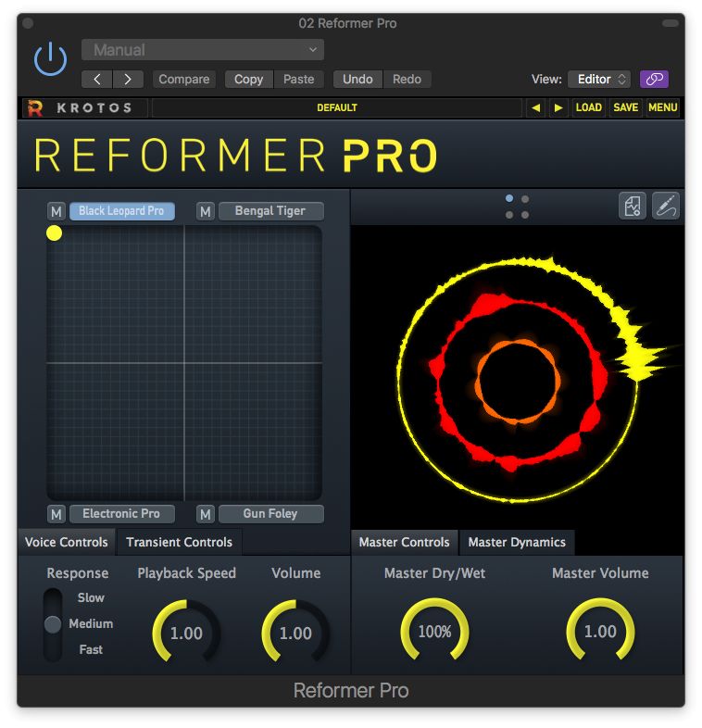Mute the Electronic Pro voice

[x=56, y=514]
